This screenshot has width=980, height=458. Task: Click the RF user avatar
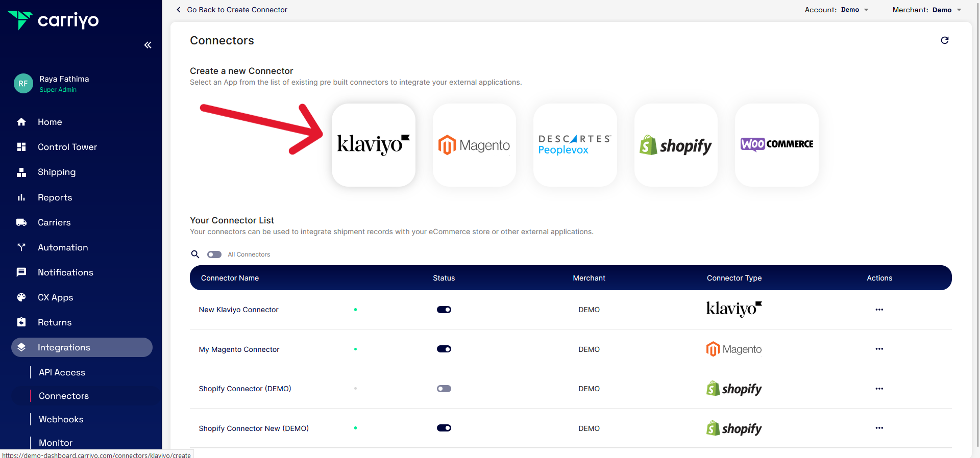23,84
